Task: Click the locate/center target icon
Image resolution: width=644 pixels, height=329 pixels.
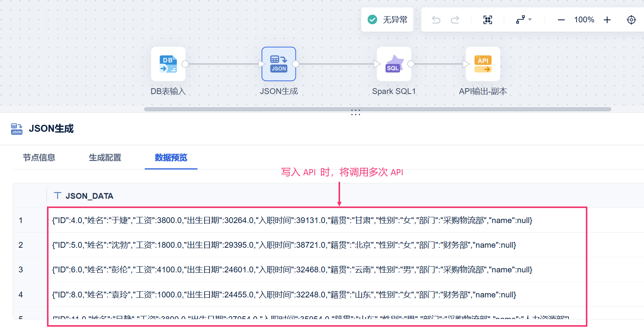Action: pyautogui.click(x=631, y=20)
